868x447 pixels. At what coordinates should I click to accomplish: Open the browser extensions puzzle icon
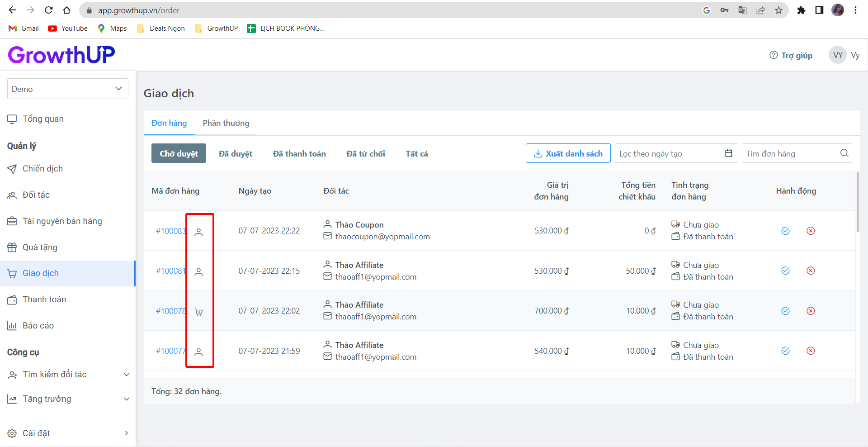801,10
